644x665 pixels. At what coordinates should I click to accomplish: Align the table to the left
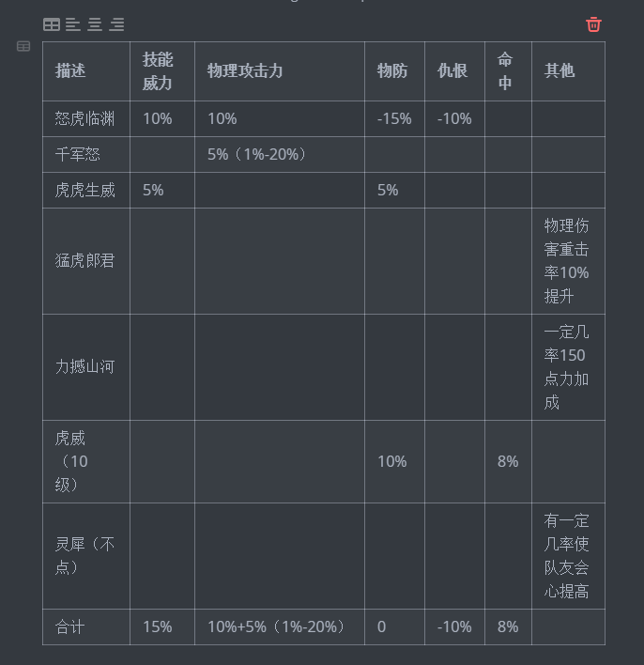[73, 24]
